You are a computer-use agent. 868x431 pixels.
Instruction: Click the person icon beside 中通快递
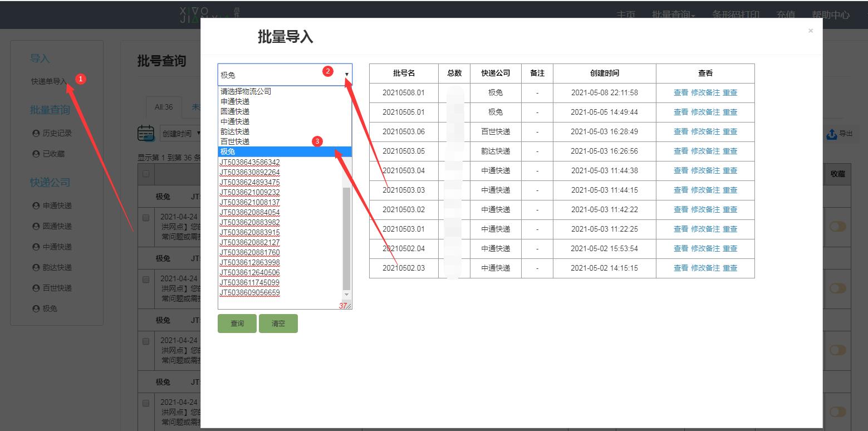[x=35, y=246]
